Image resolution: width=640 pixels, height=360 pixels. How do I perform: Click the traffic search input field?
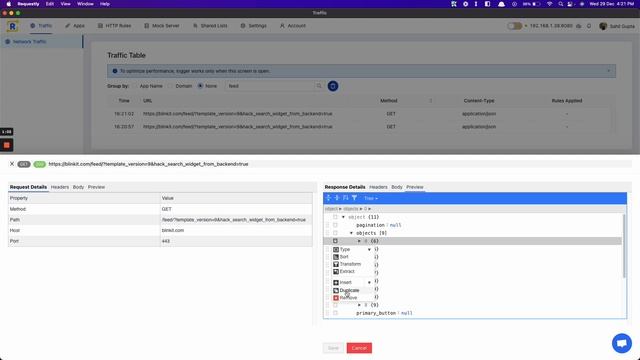point(269,86)
